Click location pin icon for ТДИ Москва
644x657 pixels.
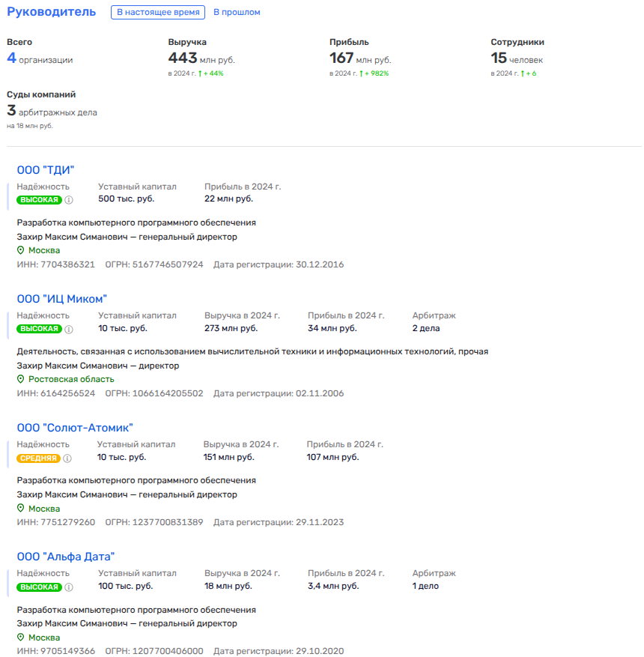pos(21,251)
